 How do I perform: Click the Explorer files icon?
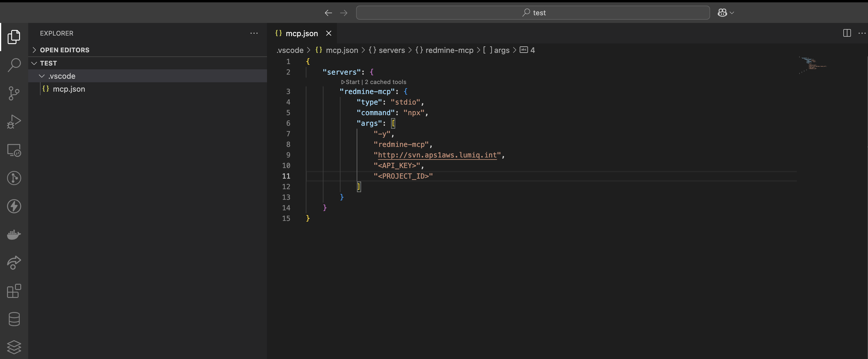(14, 37)
